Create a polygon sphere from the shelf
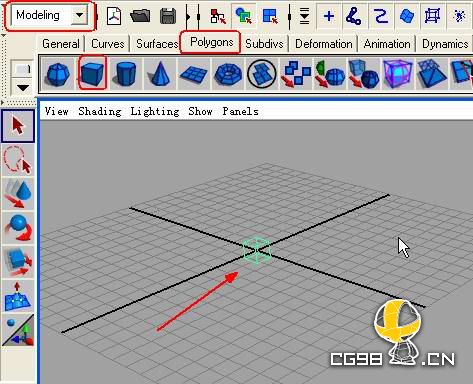This screenshot has height=384, width=473. pos(58,74)
